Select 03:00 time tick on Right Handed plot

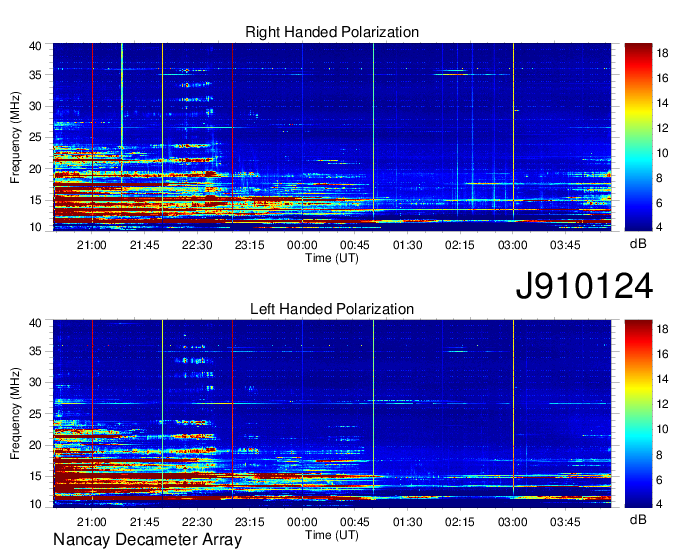(x=513, y=245)
